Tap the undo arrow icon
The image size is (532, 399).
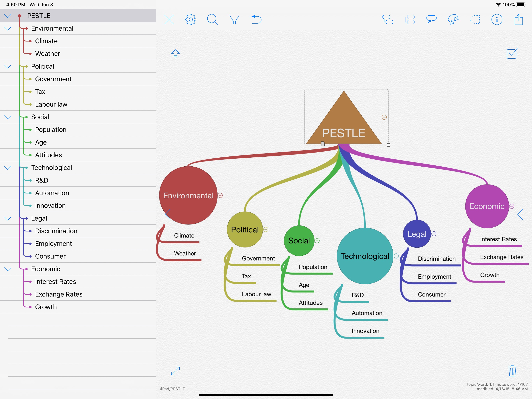(256, 19)
